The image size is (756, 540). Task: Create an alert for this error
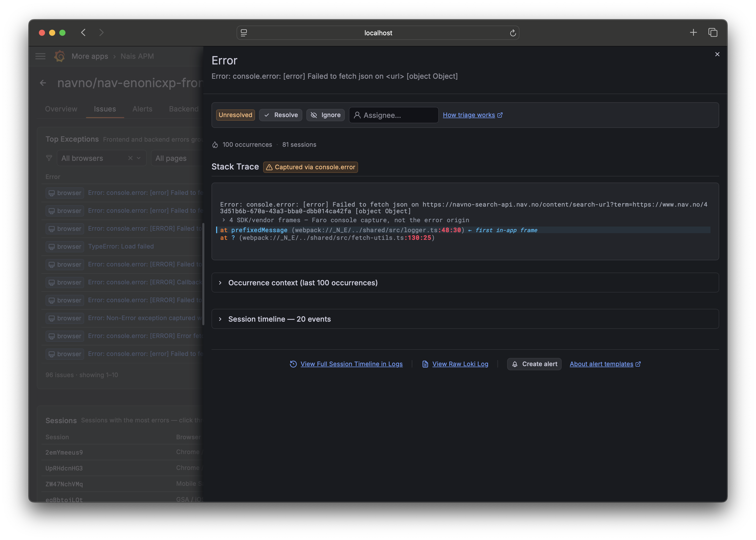[x=534, y=364]
